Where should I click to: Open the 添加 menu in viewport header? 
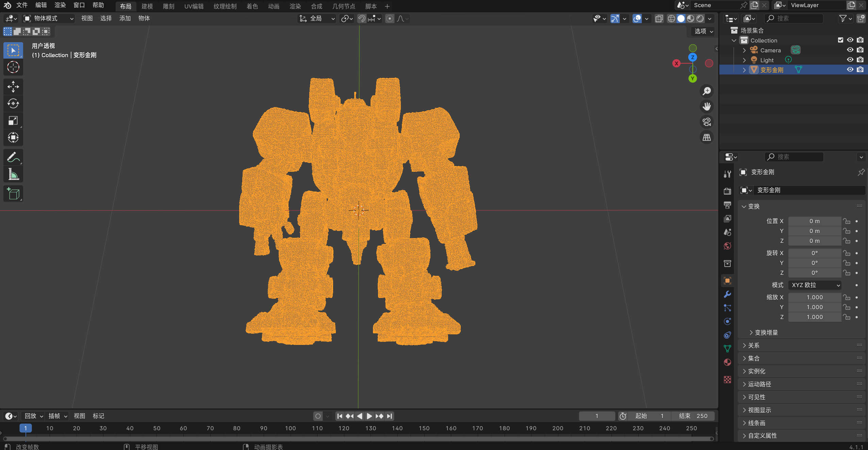click(x=125, y=18)
